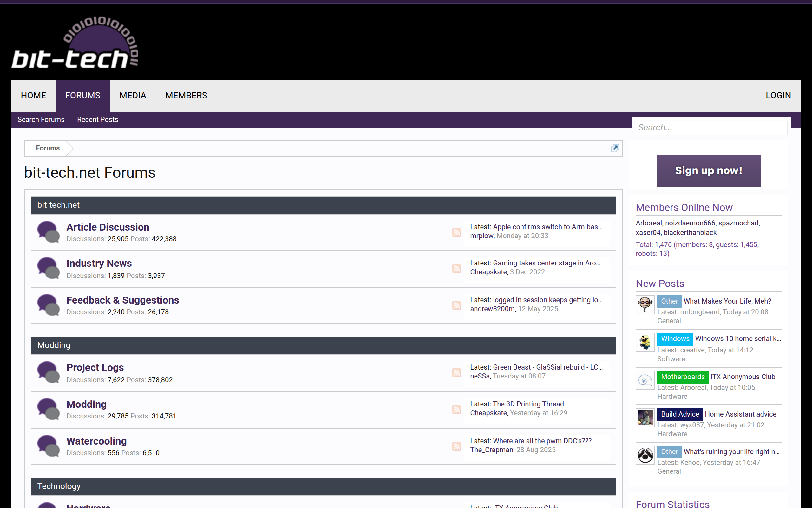Open latest thread Gaming takes center stage
The image size is (812, 508).
click(x=547, y=263)
